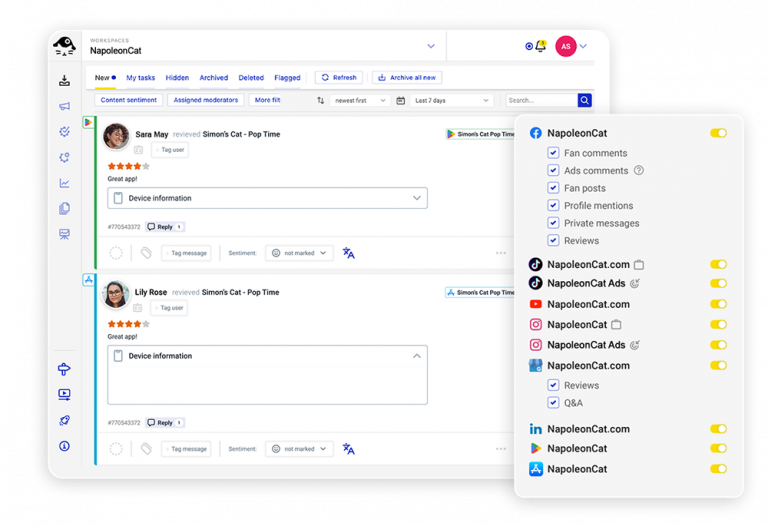Click the Refresh button
Image resolution: width=768 pixels, height=526 pixels.
339,77
